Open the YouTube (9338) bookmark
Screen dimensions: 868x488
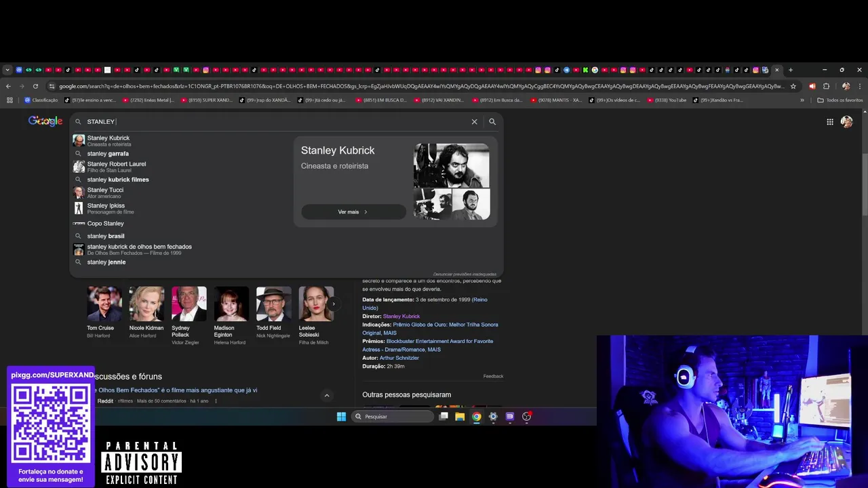pyautogui.click(x=666, y=100)
